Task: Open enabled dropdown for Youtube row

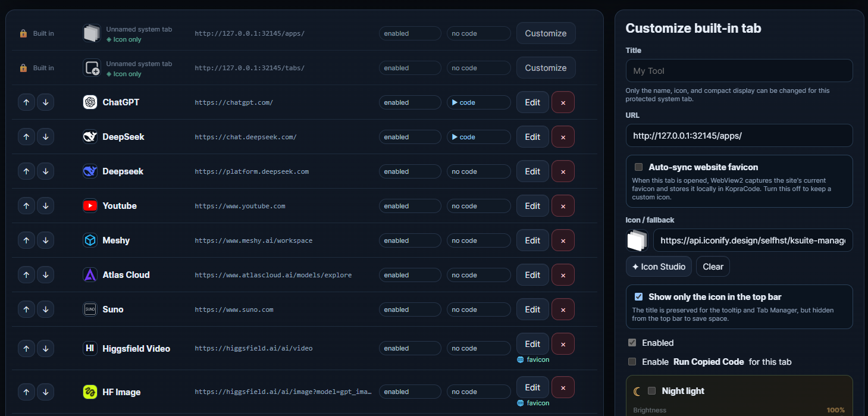Action: click(x=410, y=206)
